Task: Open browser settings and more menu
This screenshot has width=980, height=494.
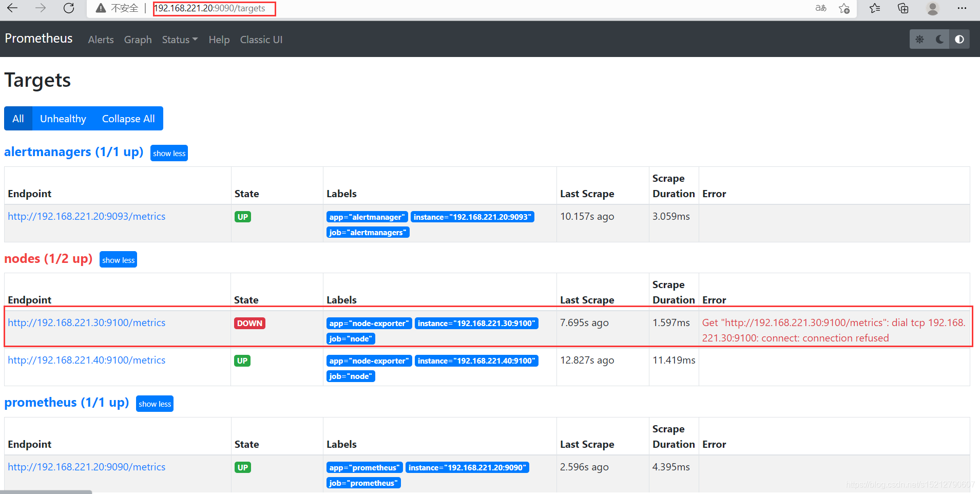Action: coord(962,8)
